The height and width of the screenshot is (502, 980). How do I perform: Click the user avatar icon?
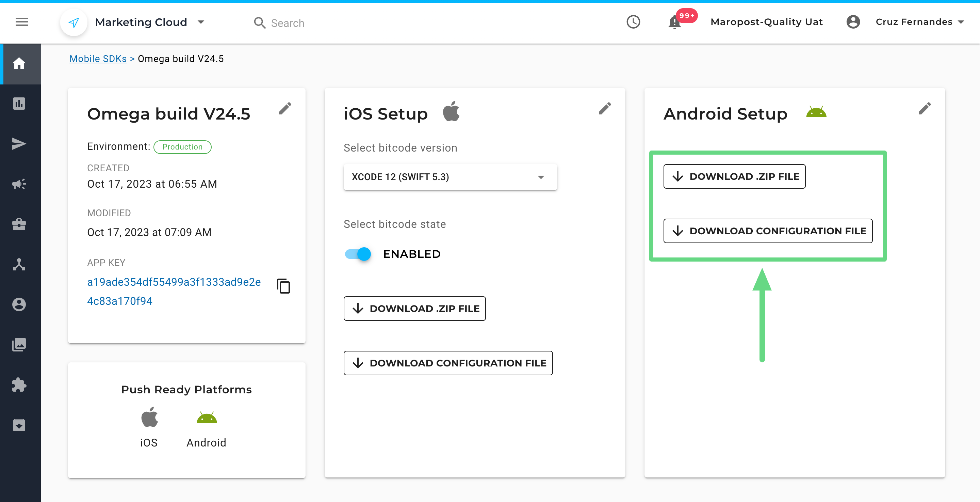[x=853, y=22]
